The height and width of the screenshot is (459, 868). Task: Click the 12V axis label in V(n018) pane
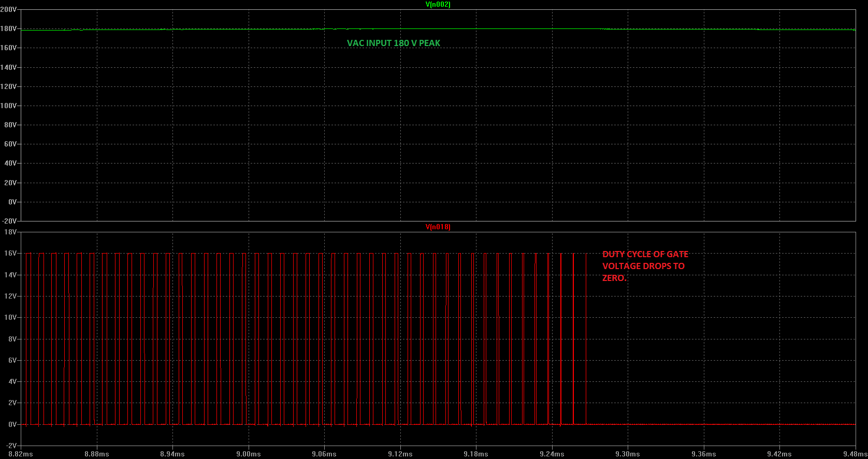pos(10,296)
